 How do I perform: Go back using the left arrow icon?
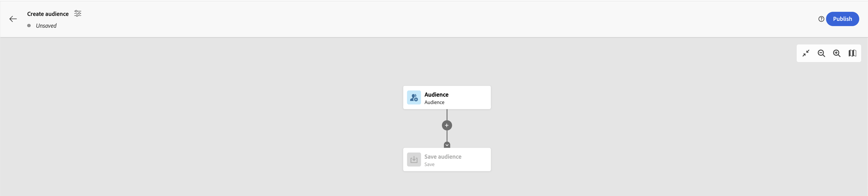point(13,19)
